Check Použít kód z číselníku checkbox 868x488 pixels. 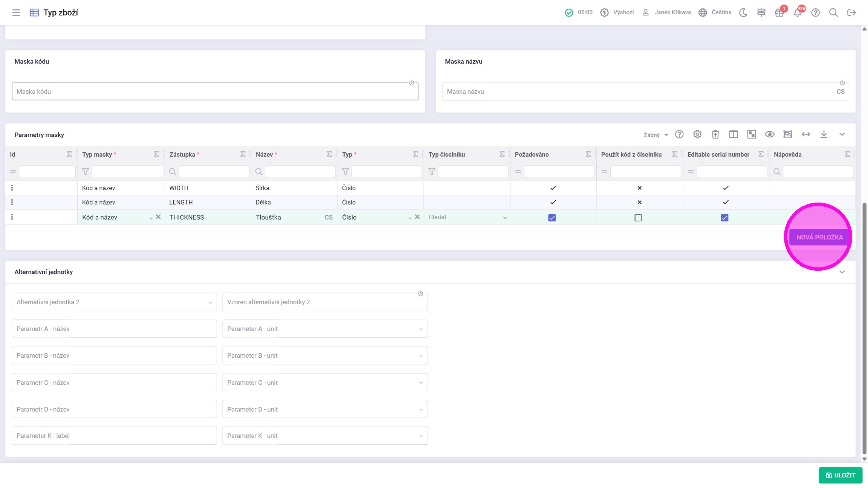coord(638,218)
